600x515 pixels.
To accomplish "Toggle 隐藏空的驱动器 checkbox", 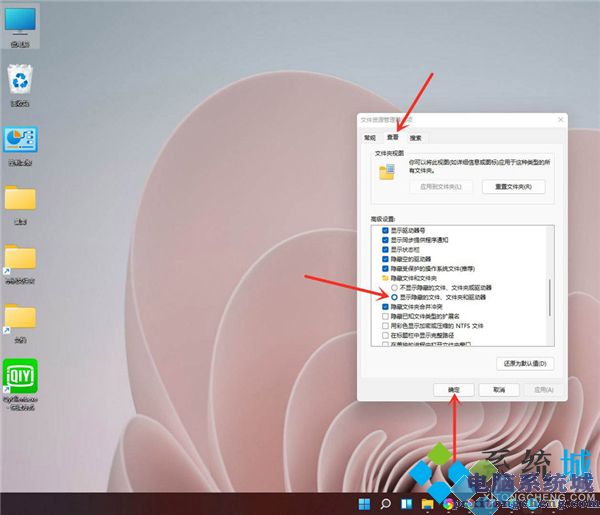I will (385, 259).
